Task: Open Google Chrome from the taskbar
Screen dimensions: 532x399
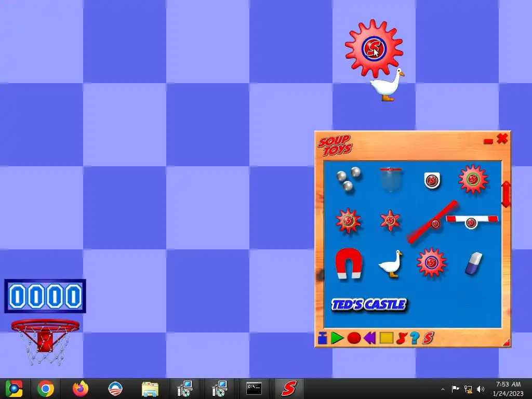Action: [46, 389]
